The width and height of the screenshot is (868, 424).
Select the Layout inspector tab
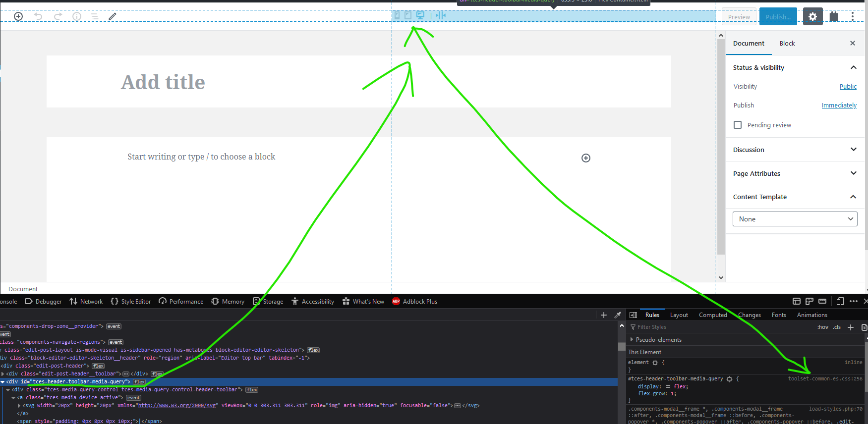pos(679,315)
